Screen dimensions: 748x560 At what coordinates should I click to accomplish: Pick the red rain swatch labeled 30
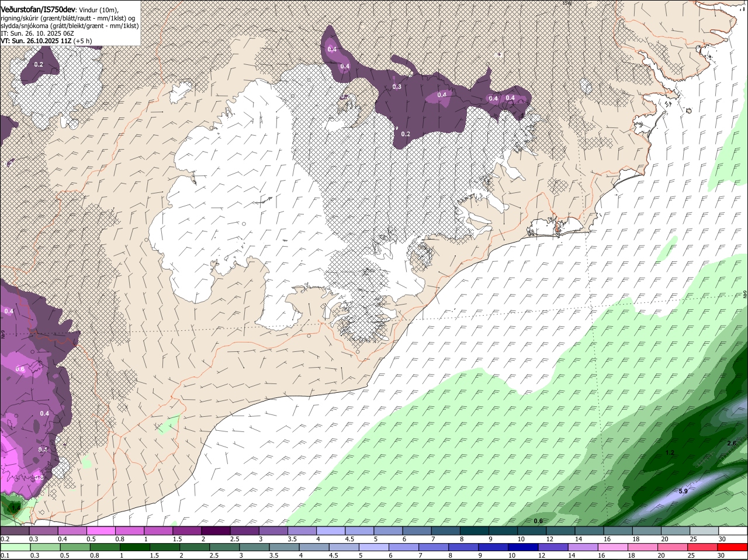coord(733,547)
